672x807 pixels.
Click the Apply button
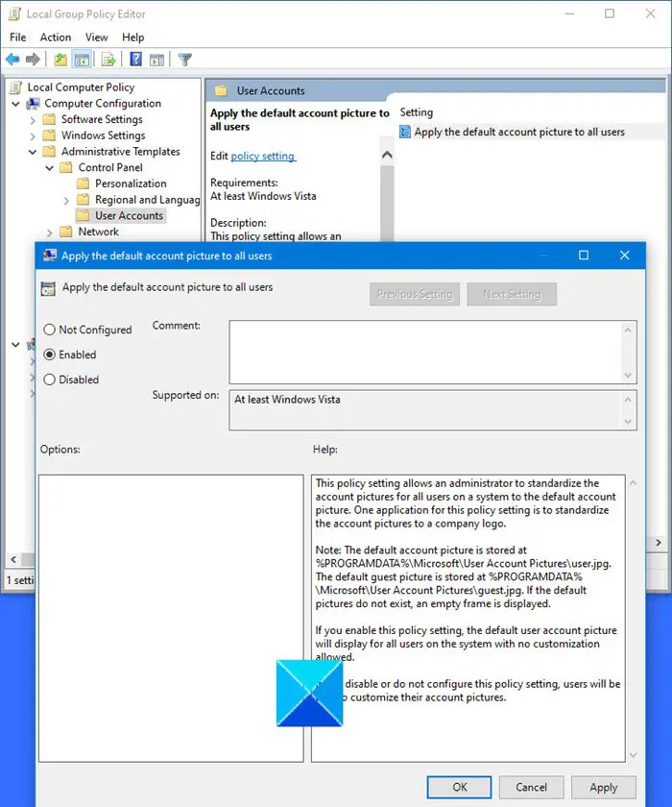click(x=604, y=787)
